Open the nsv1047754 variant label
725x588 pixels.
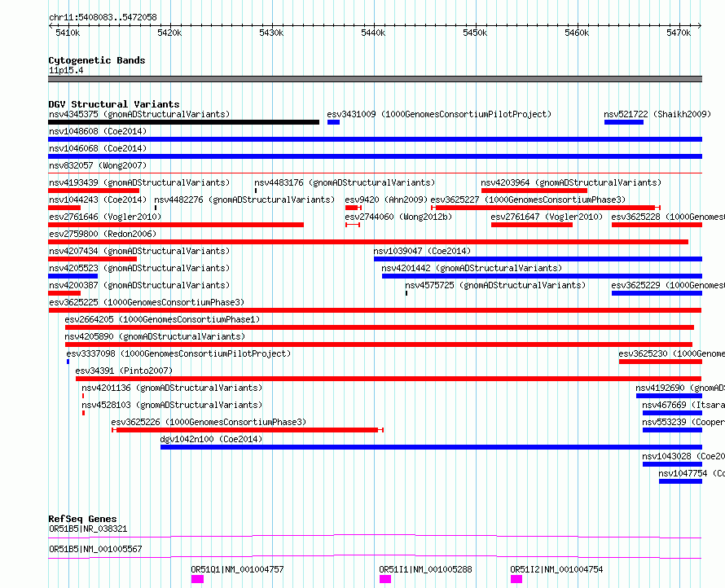(692, 473)
